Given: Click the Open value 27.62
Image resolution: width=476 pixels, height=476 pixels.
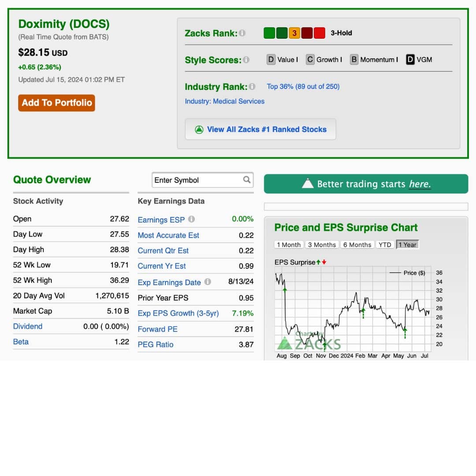Looking at the screenshot, I should pos(119,219).
